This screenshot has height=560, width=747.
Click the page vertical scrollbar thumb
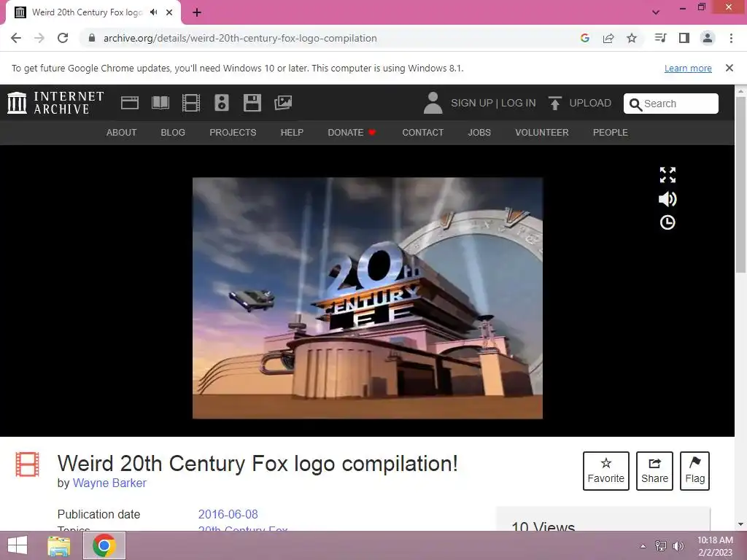click(741, 184)
